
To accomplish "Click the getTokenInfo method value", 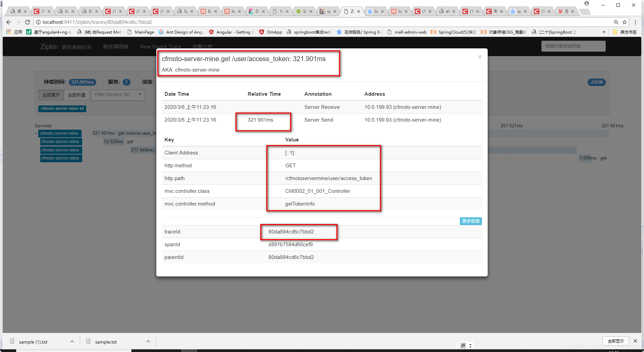I will coord(300,204).
